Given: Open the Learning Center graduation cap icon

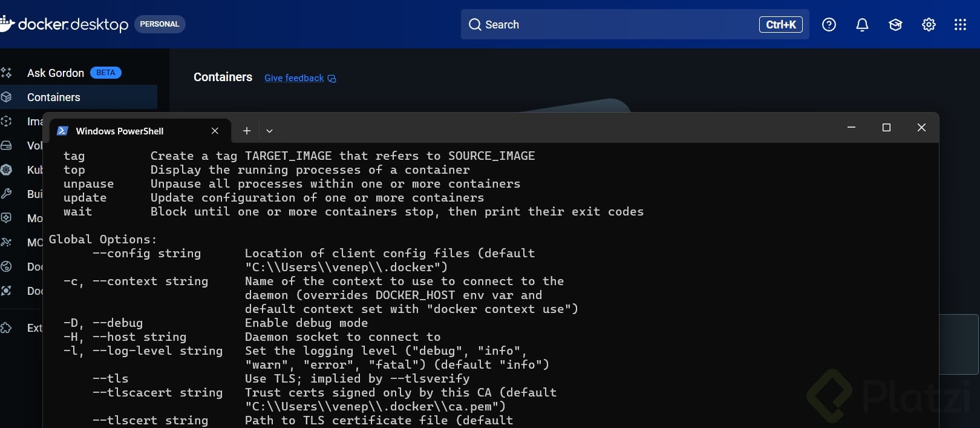Looking at the screenshot, I should [895, 24].
